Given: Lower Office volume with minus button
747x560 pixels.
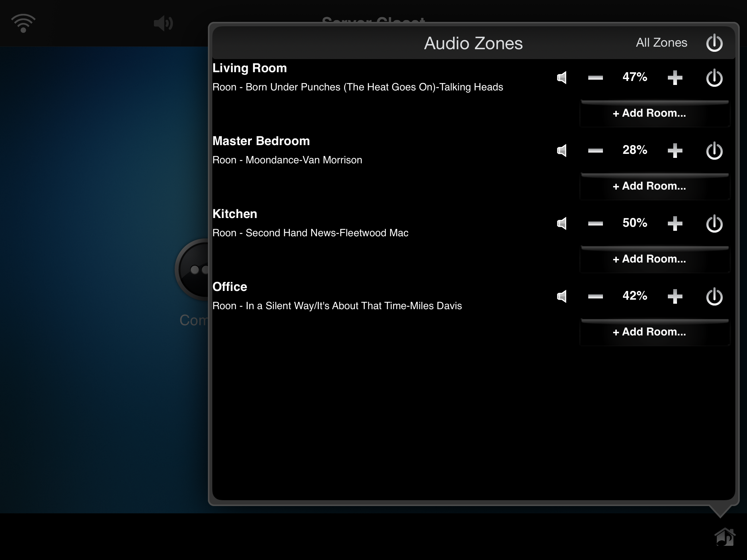Looking at the screenshot, I should [x=595, y=296].
